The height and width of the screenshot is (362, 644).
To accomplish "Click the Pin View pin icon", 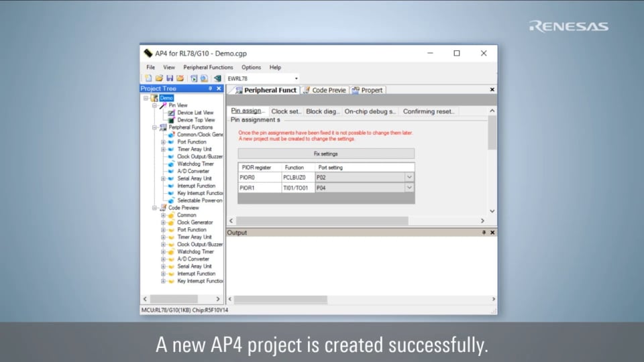I will (163, 105).
